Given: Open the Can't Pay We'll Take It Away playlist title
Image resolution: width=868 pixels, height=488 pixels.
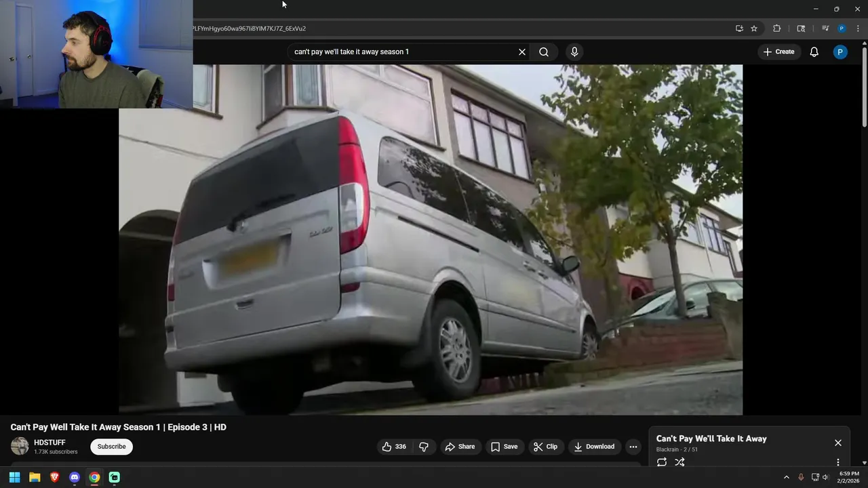Looking at the screenshot, I should 711,439.
